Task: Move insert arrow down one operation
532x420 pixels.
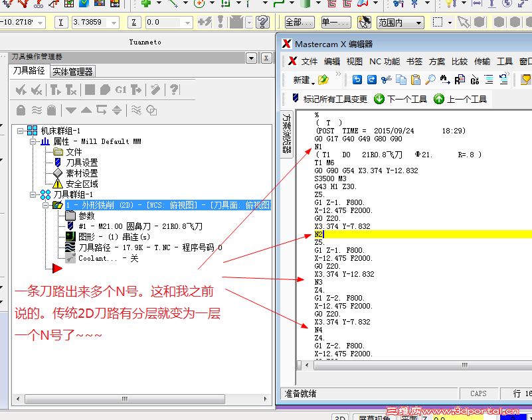Action: click(70, 110)
